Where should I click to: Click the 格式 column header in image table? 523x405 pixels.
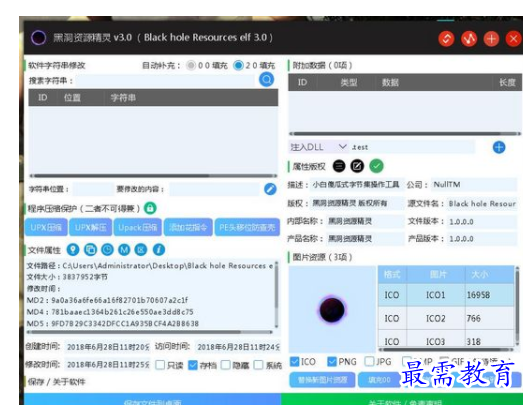[x=392, y=275]
